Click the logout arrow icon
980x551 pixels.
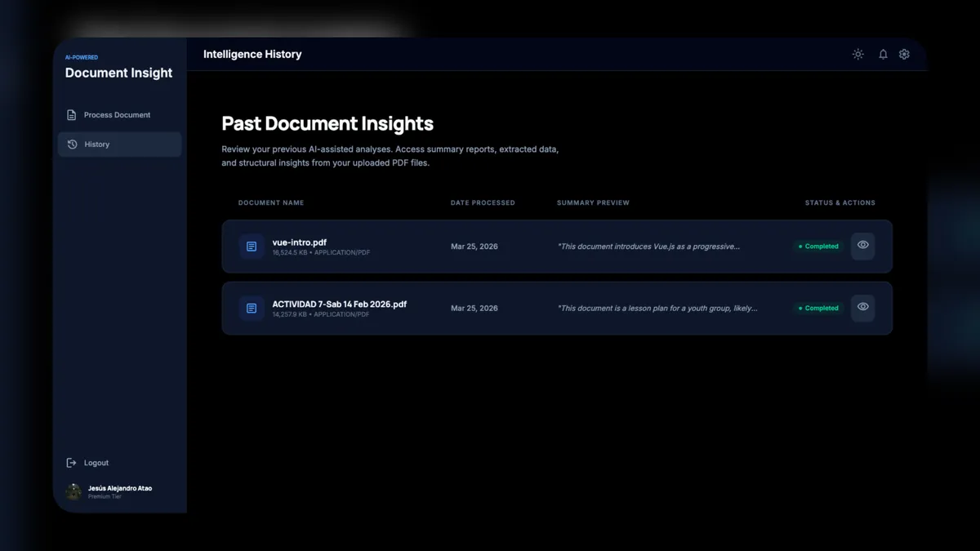[71, 462]
